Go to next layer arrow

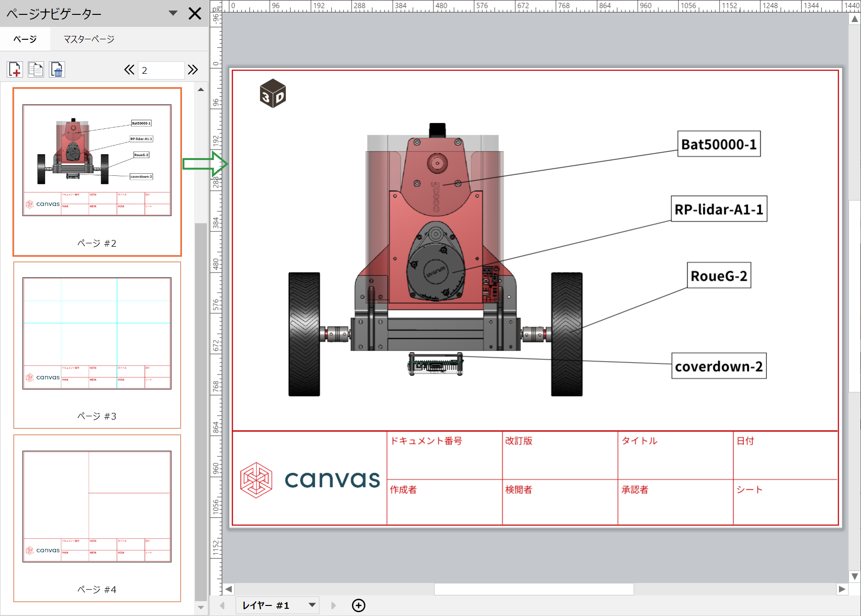[333, 605]
